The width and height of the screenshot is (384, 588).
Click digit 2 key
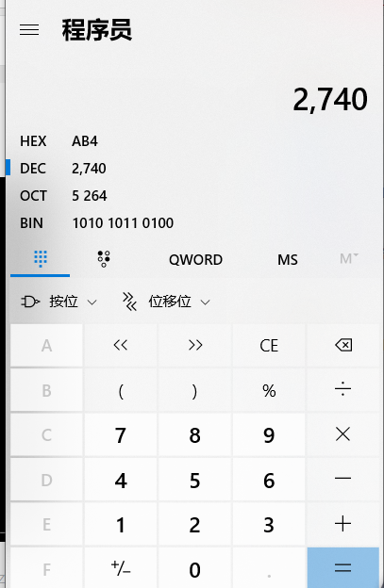195,524
